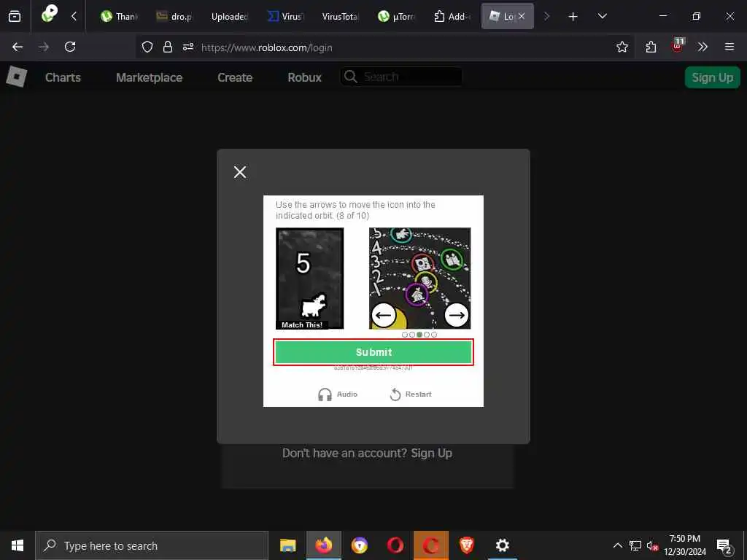This screenshot has height=560, width=747.
Task: Open the Windows Start menu
Action: coord(18,545)
